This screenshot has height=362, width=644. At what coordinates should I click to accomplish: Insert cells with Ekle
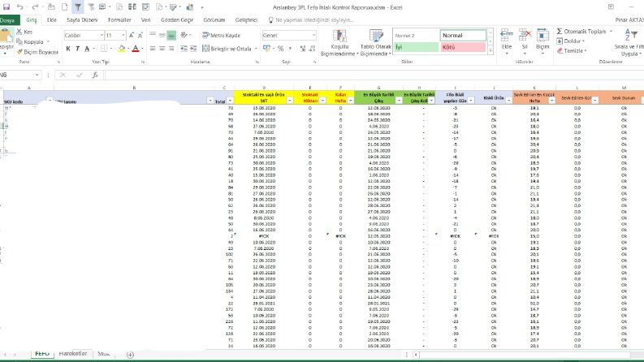pos(507,42)
